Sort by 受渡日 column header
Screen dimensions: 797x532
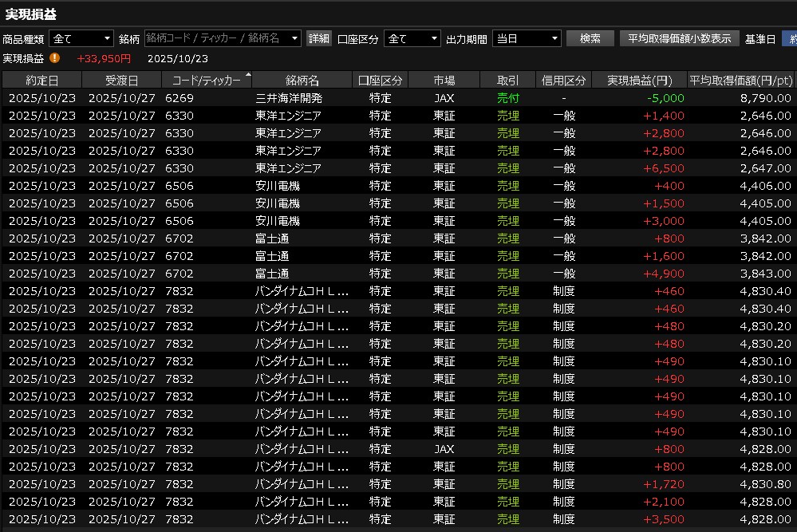[x=121, y=81]
